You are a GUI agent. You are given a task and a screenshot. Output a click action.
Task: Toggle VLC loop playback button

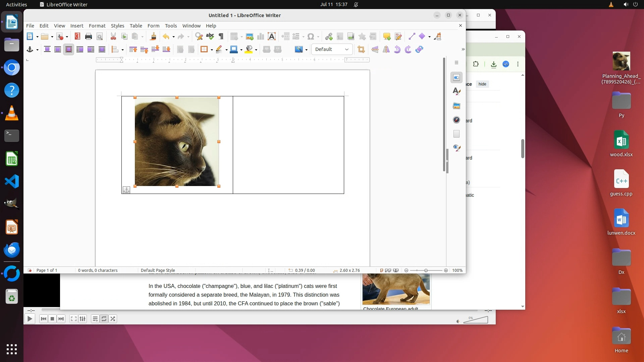pyautogui.click(x=104, y=319)
